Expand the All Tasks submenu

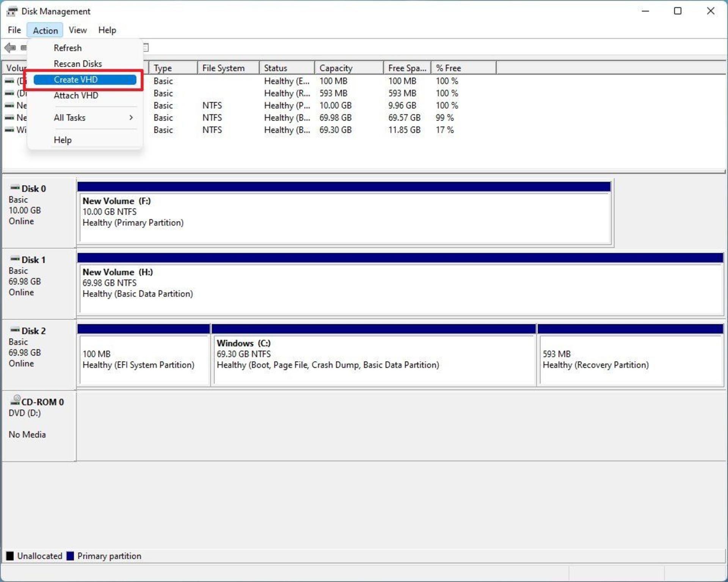[x=85, y=118]
